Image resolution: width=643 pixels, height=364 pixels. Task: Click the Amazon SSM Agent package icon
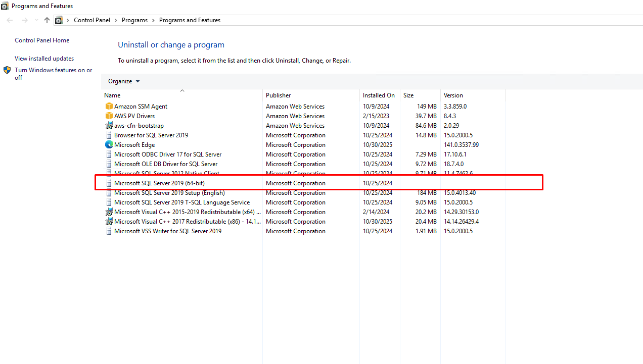[109, 107]
